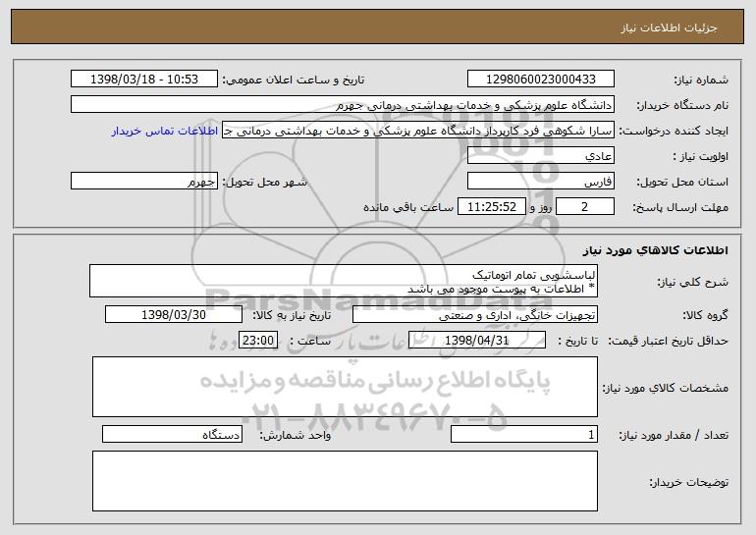
Task: Click the اولویت نیاز field showing عادی
Action: click(x=540, y=156)
